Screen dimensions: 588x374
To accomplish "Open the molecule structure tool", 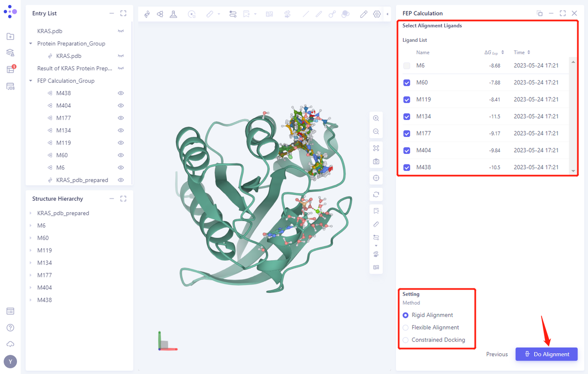I will pyautogui.click(x=160, y=14).
